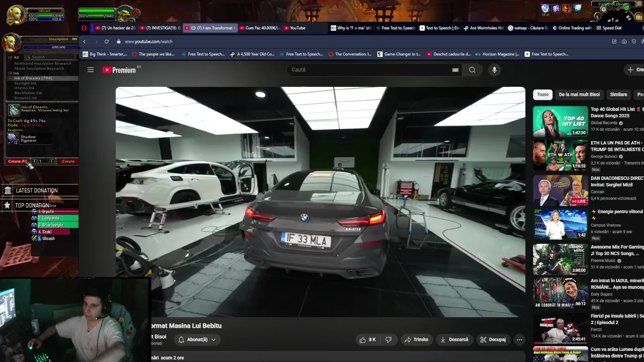Viewport: 644px width, 362px height.
Task: Open the three-dot more actions menu under video
Action: (519, 340)
